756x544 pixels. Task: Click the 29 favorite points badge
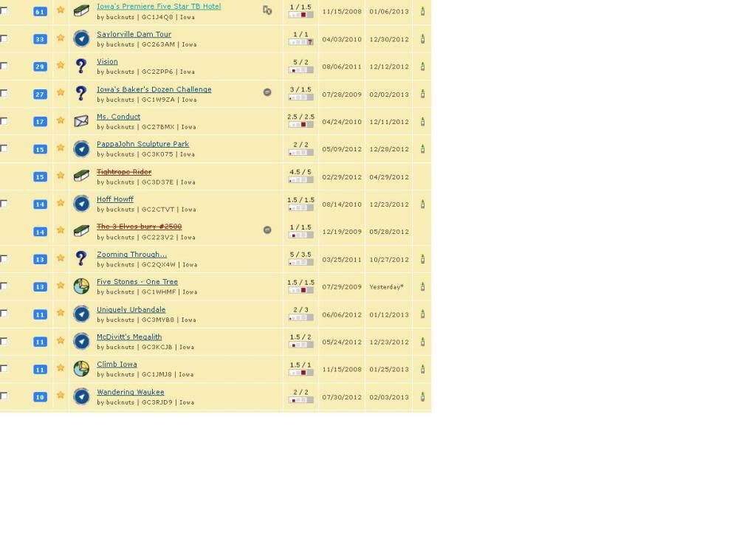[40, 66]
